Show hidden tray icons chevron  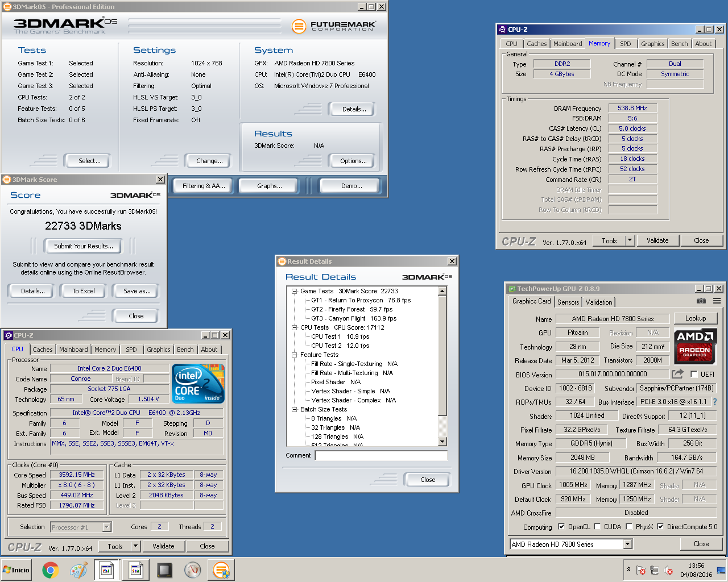click(x=628, y=569)
